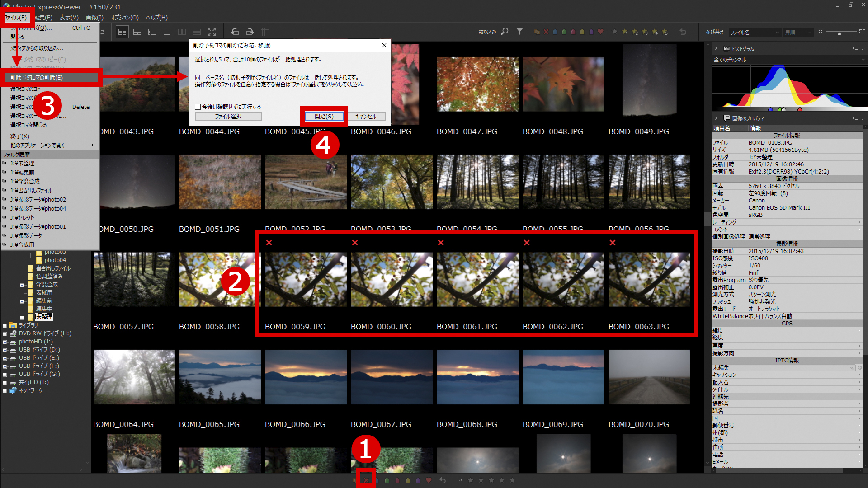This screenshot has width=868, height=488.
Task: Open the 表示(V) menu
Action: (69, 18)
